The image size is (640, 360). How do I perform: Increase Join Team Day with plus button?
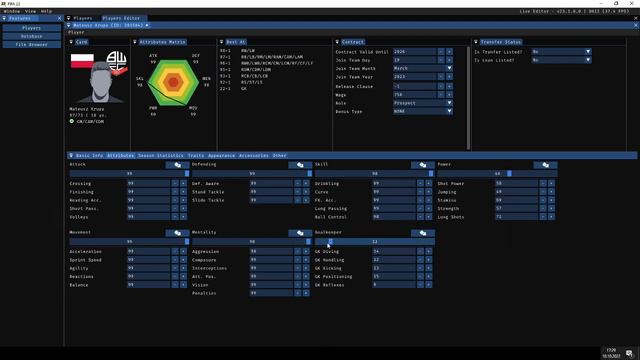[449, 60]
